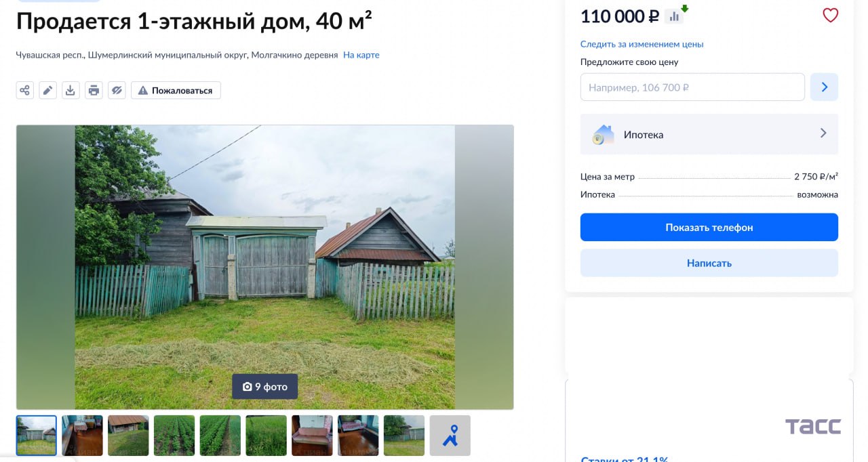This screenshot has height=462, width=868.
Task: Click the share listing icon
Action: pyautogui.click(x=25, y=90)
